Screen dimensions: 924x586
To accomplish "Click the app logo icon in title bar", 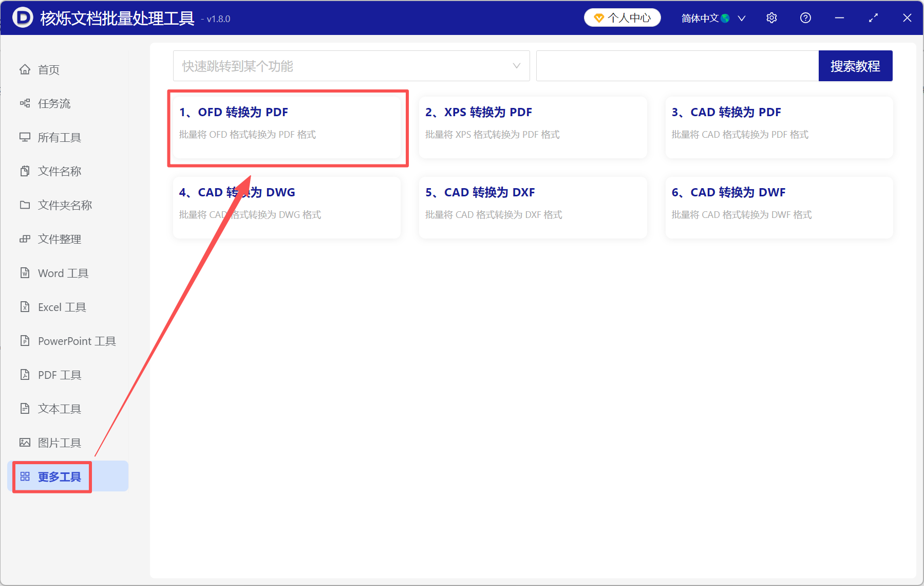I will click(x=22, y=17).
